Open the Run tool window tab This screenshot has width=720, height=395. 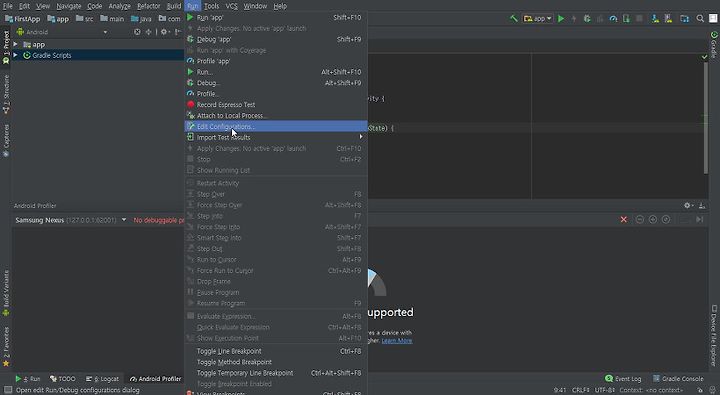click(28, 378)
